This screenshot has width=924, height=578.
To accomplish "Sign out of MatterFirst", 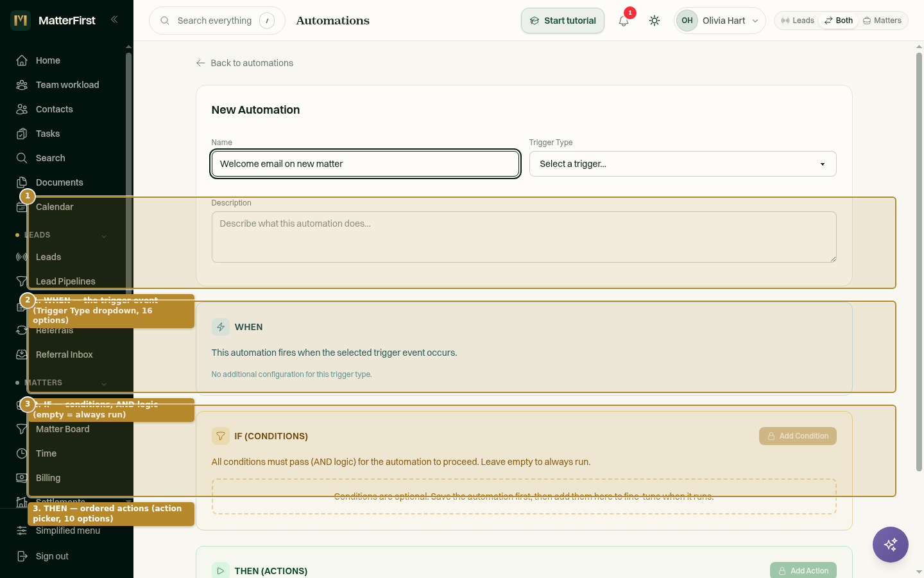I will point(52,556).
